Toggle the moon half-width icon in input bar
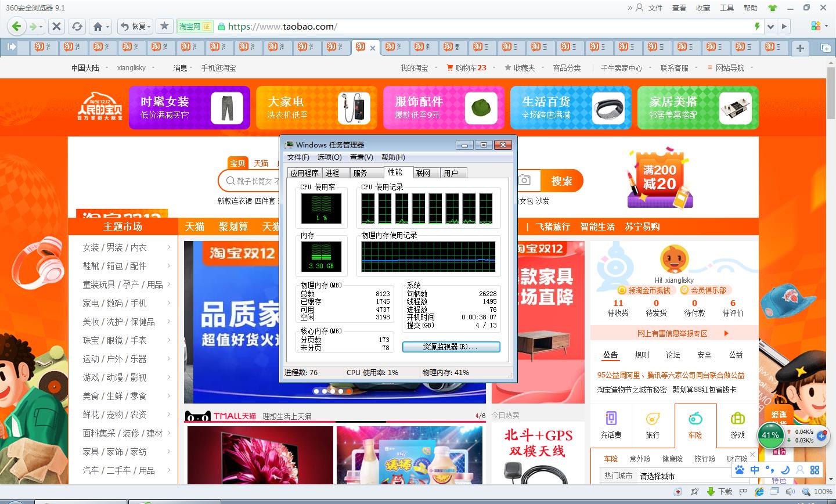836x504 pixels. point(785,470)
